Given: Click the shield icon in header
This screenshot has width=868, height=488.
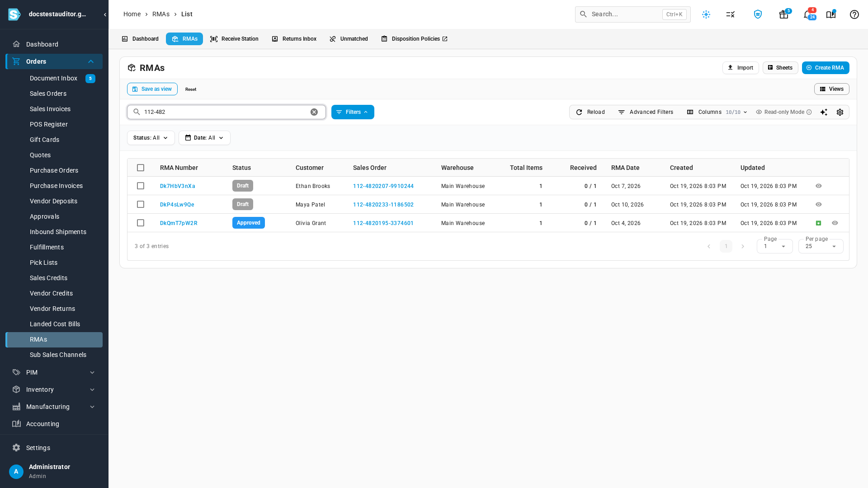Looking at the screenshot, I should click(x=758, y=14).
